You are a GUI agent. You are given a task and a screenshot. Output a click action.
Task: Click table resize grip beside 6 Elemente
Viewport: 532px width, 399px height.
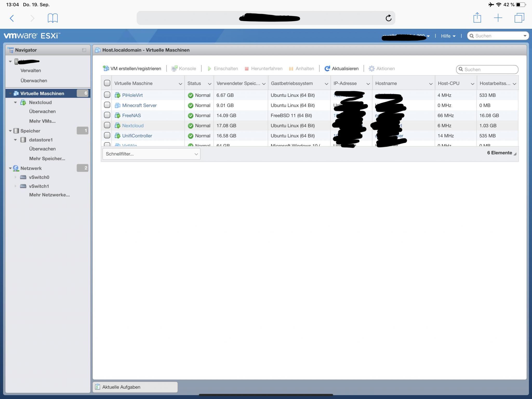(x=515, y=154)
